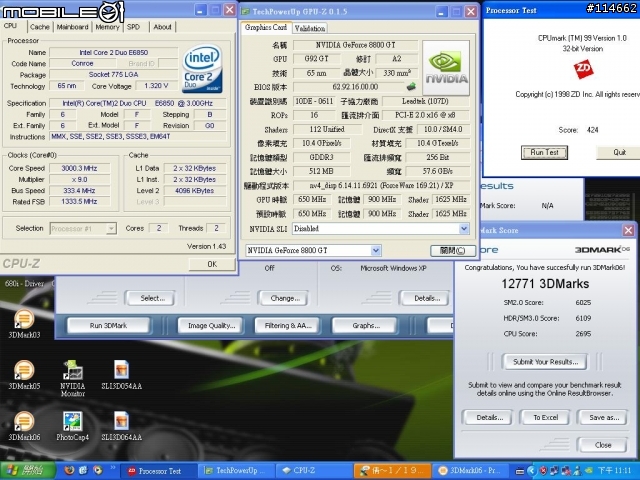Click the CPU Score value 2695
This screenshot has width=640, height=480.
(x=583, y=333)
